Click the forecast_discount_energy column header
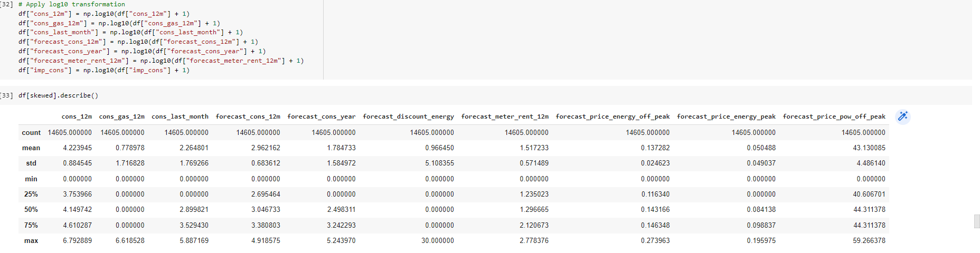980x253 pixels. point(408,116)
